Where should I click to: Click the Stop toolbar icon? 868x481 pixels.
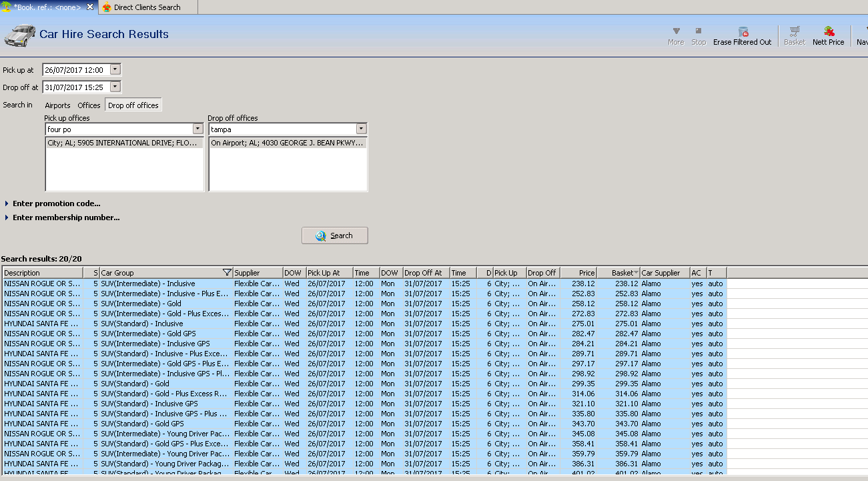point(699,31)
